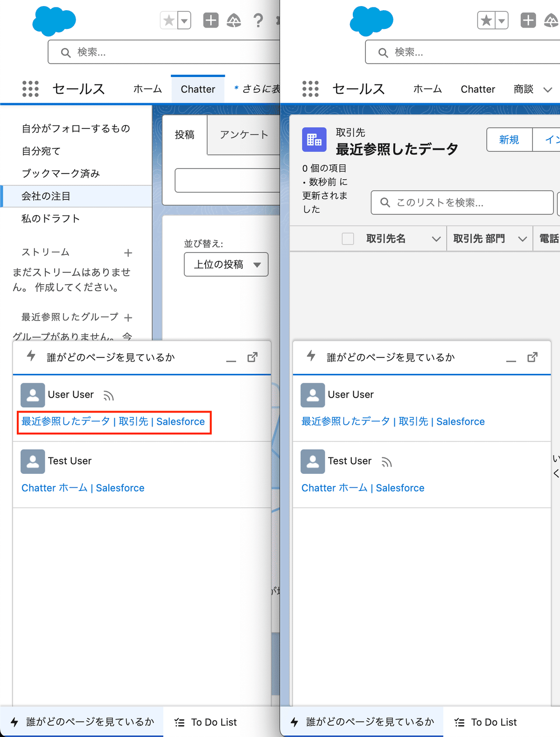Open the App Launcher grid in left window

coord(31,89)
